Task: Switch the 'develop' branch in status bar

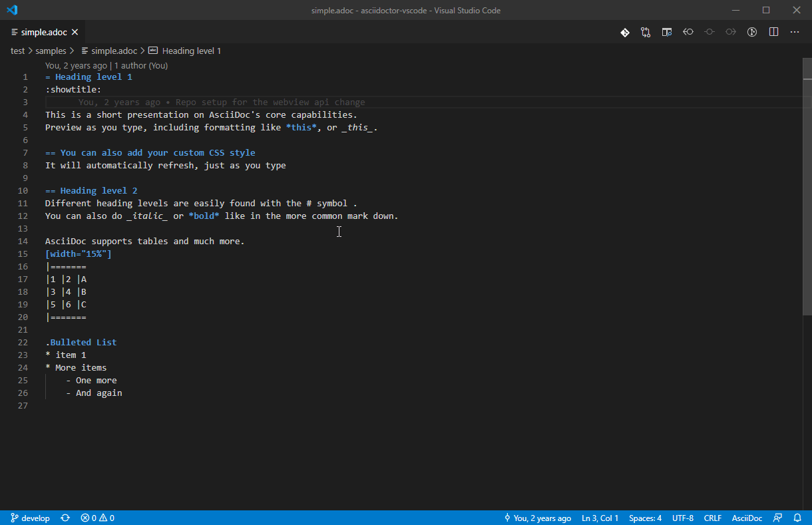Action: click(30, 518)
